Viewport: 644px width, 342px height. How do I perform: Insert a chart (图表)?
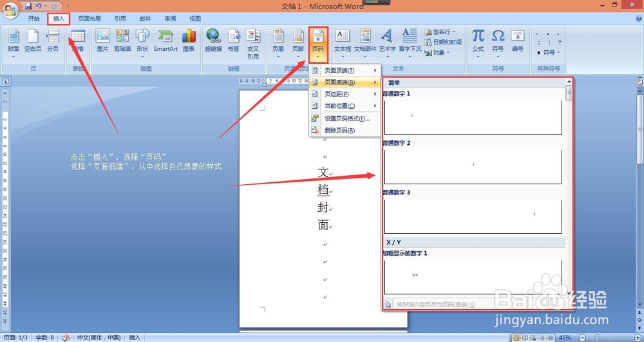(189, 41)
